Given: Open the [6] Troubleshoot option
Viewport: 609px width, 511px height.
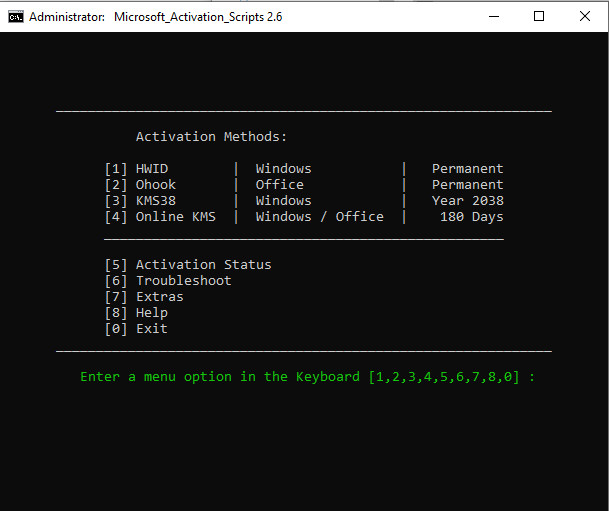Looking at the screenshot, I should [168, 281].
